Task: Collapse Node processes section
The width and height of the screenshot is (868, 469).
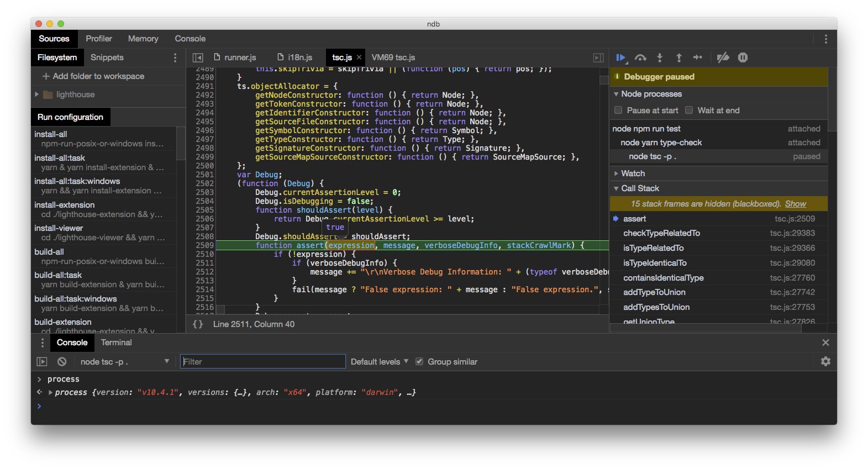Action: (x=616, y=94)
